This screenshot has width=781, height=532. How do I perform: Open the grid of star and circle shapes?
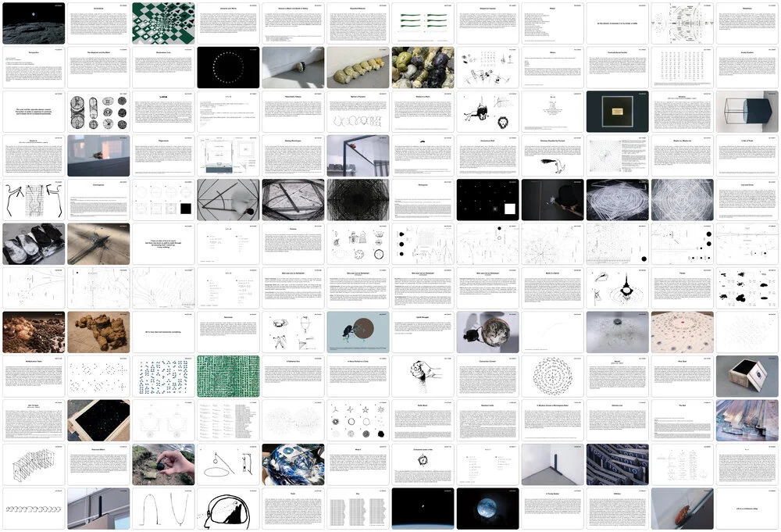pyautogui.click(x=358, y=420)
